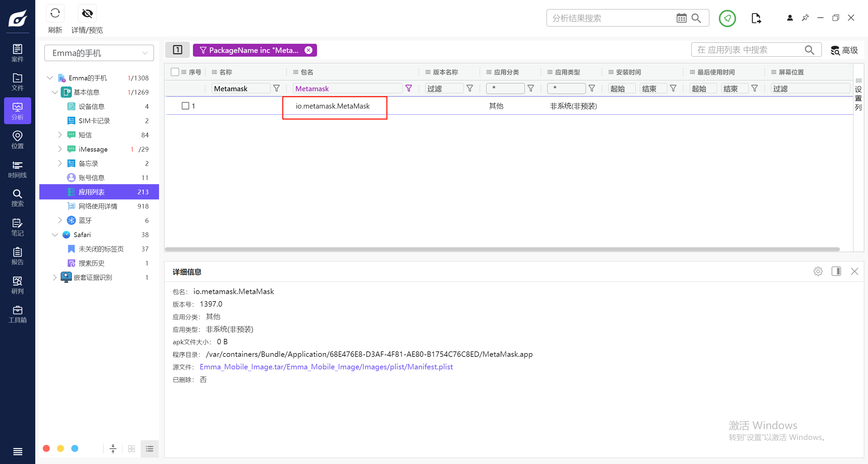
Task: Click the settings gear in 详细信息 panel
Action: 818,271
